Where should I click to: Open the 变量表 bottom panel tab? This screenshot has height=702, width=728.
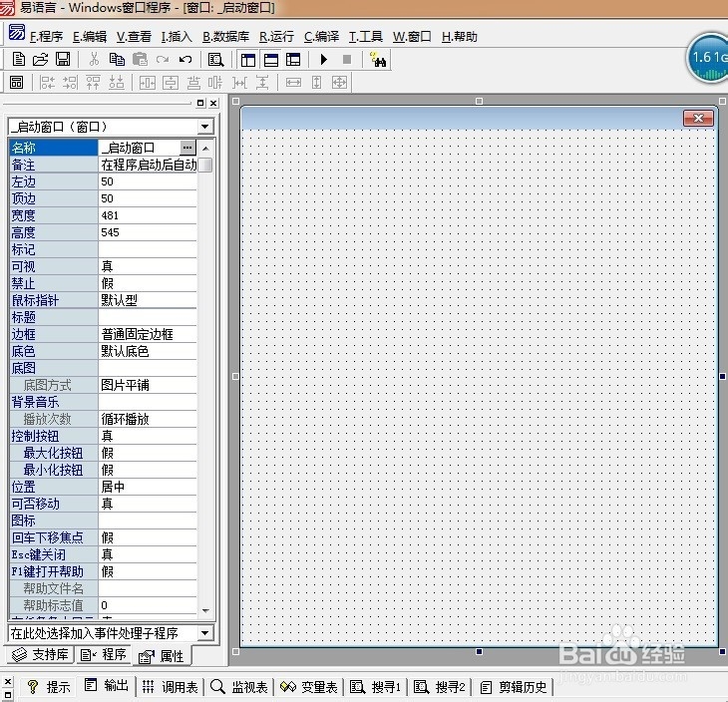tap(309, 687)
